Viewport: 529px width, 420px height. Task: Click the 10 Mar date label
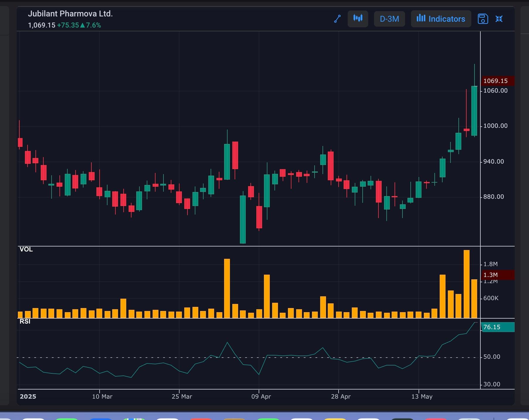coord(102,397)
